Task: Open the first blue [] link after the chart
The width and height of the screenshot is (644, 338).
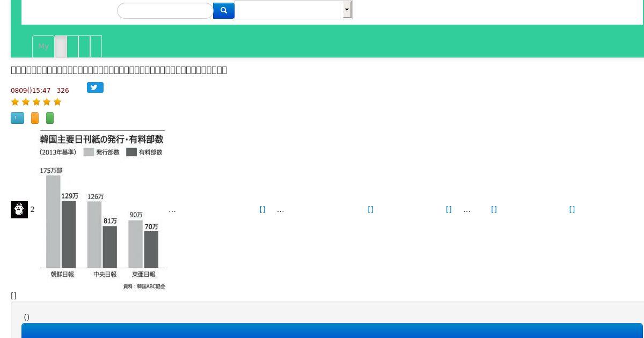Action: pyautogui.click(x=262, y=209)
